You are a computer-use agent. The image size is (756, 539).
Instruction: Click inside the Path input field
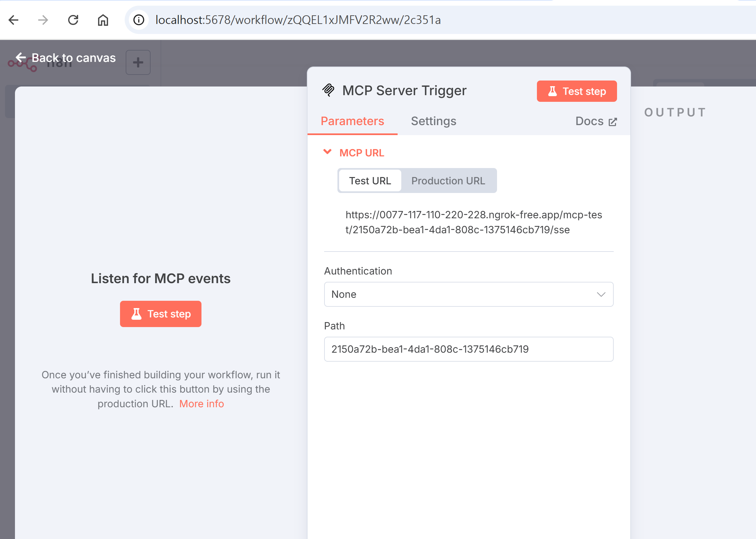[469, 349]
